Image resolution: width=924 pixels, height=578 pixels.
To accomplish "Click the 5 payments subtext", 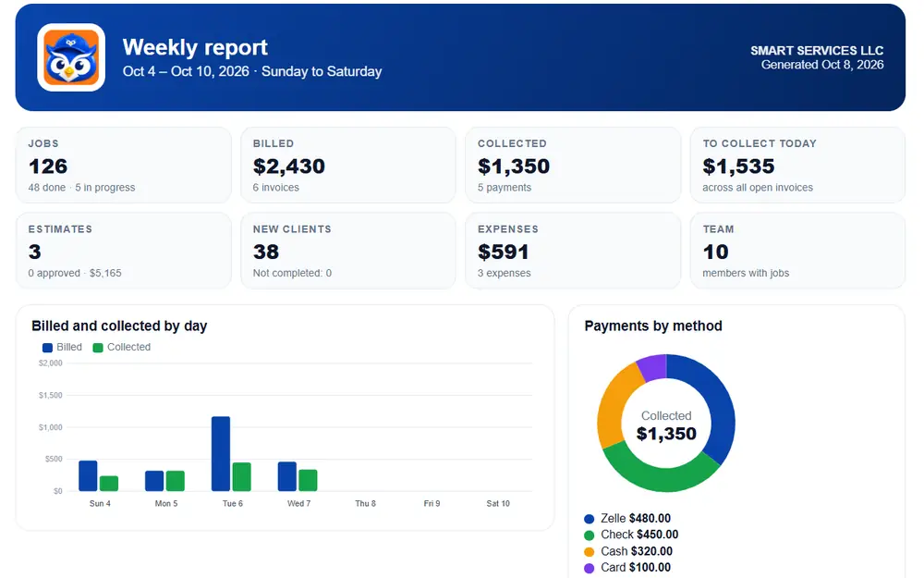I will (505, 188).
